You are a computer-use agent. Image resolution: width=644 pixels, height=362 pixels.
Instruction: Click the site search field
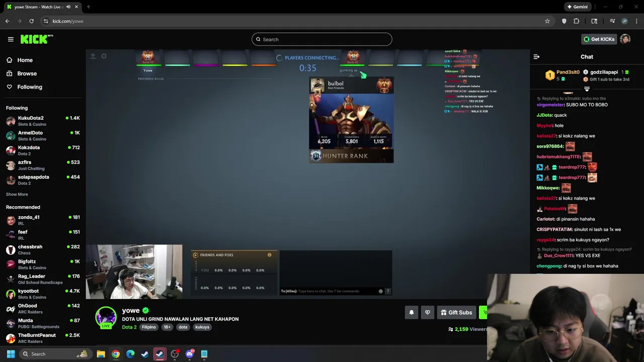(x=322, y=39)
